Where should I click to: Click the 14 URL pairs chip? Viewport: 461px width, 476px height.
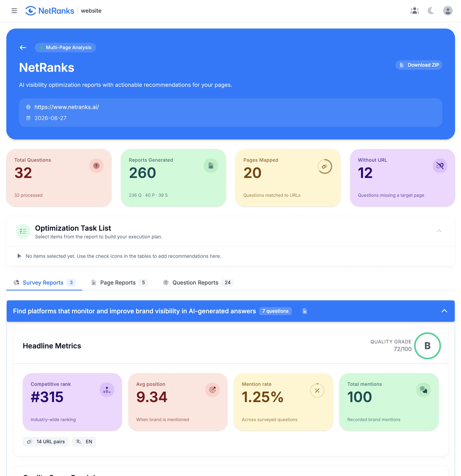(46, 442)
